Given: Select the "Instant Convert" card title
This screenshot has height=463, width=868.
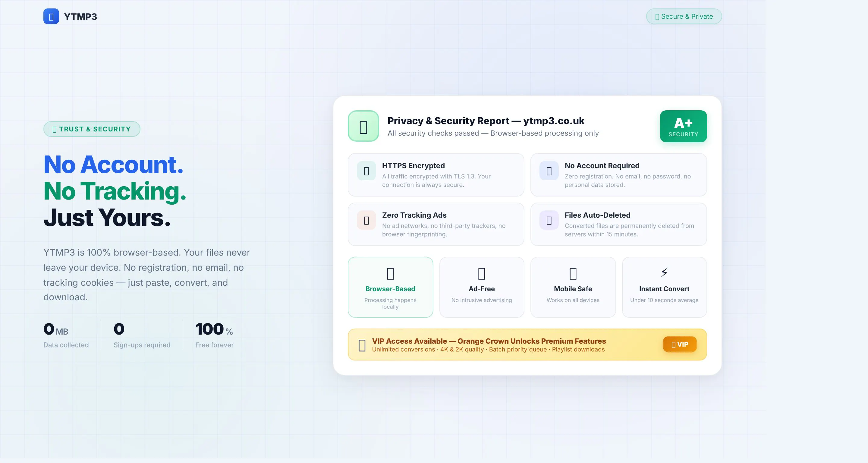Looking at the screenshot, I should pyautogui.click(x=664, y=289).
